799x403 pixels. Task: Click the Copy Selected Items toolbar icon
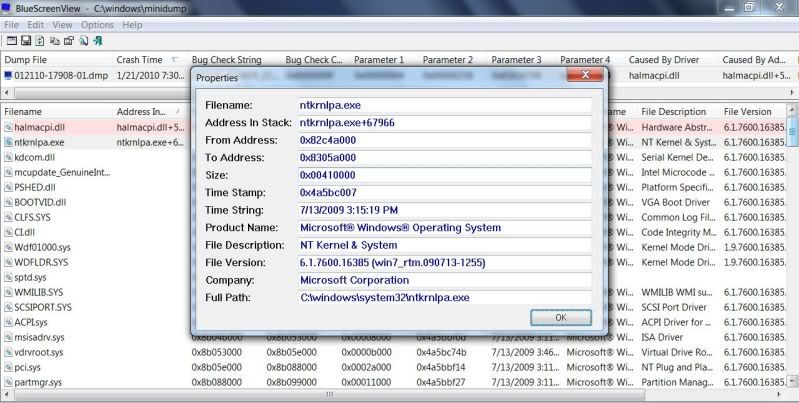55,41
